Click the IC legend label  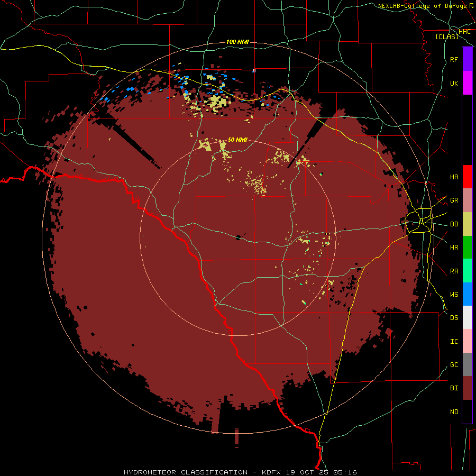(x=454, y=342)
